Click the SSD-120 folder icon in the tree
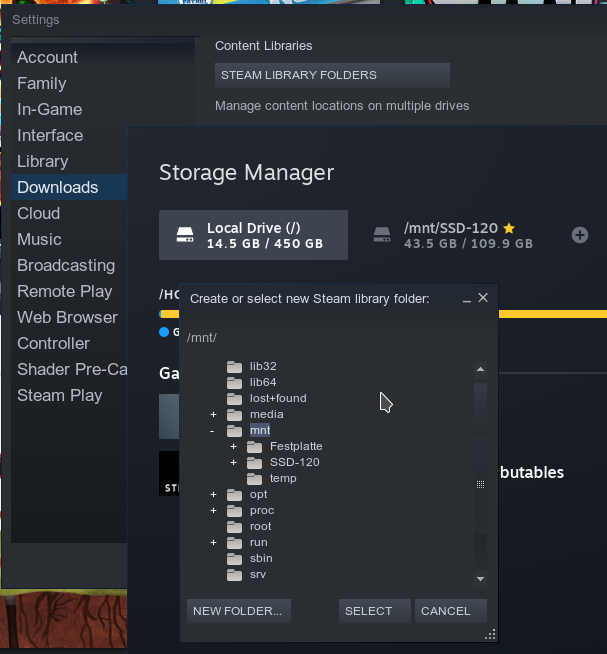This screenshot has width=607, height=654. point(254,463)
